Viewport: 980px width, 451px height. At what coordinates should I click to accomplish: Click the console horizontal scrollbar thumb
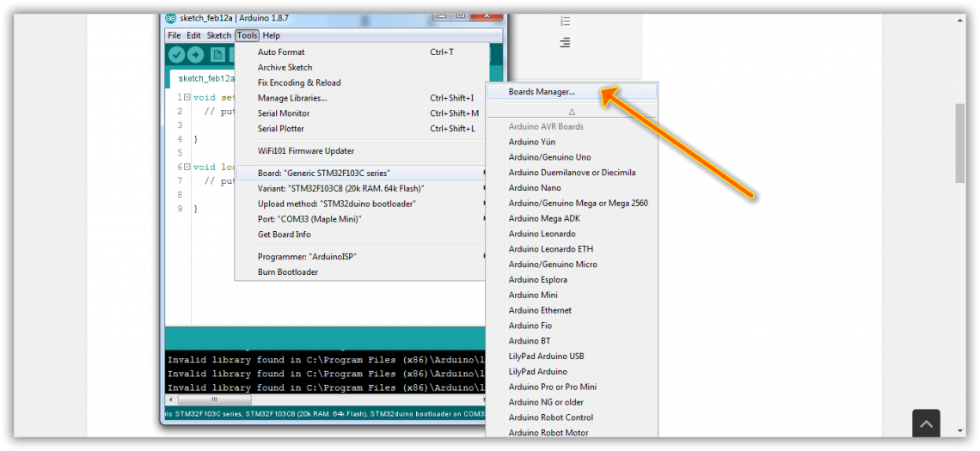click(x=213, y=399)
